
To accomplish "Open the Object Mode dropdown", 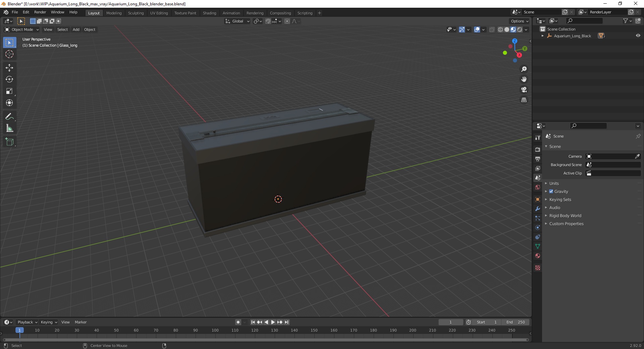I will (x=21, y=30).
